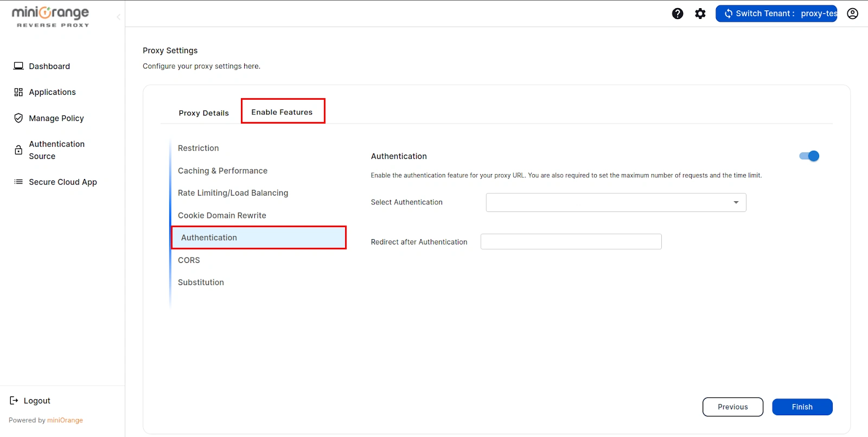Screen dimensions: 868x437
Task: Open the user profile avatar icon
Action: click(x=853, y=14)
